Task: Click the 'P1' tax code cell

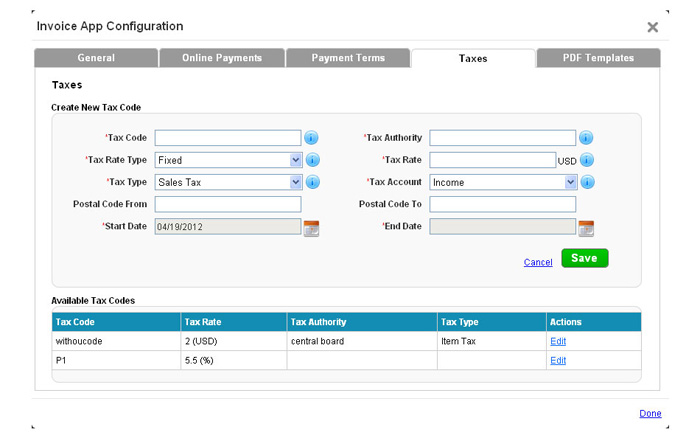Action: coord(116,360)
